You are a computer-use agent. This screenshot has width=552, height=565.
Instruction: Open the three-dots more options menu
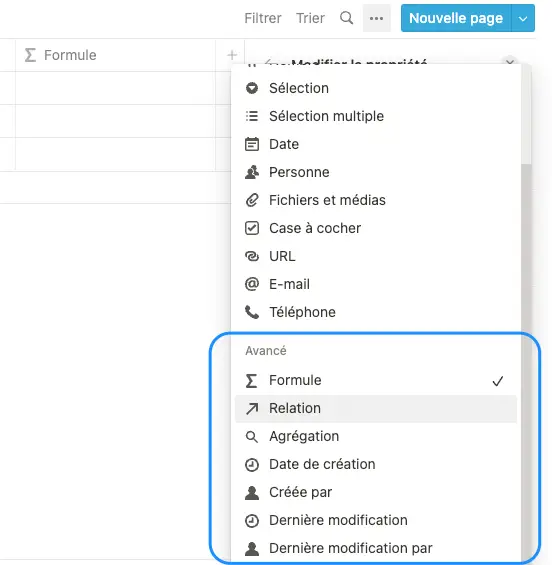(377, 18)
